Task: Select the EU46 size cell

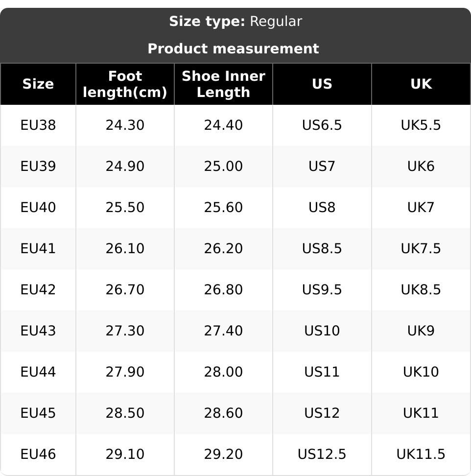Action: tap(38, 454)
